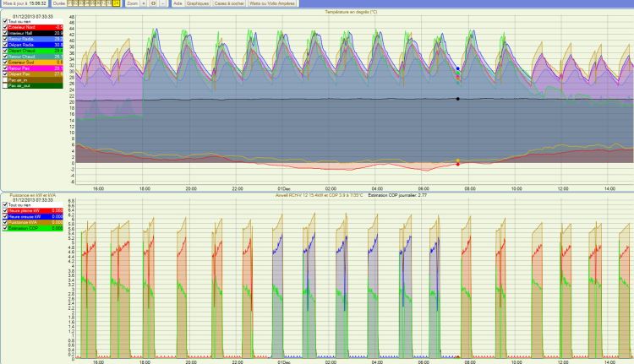Click the zoom in plus button
Image resolution: width=634 pixels, height=364 pixels.
(143, 3)
